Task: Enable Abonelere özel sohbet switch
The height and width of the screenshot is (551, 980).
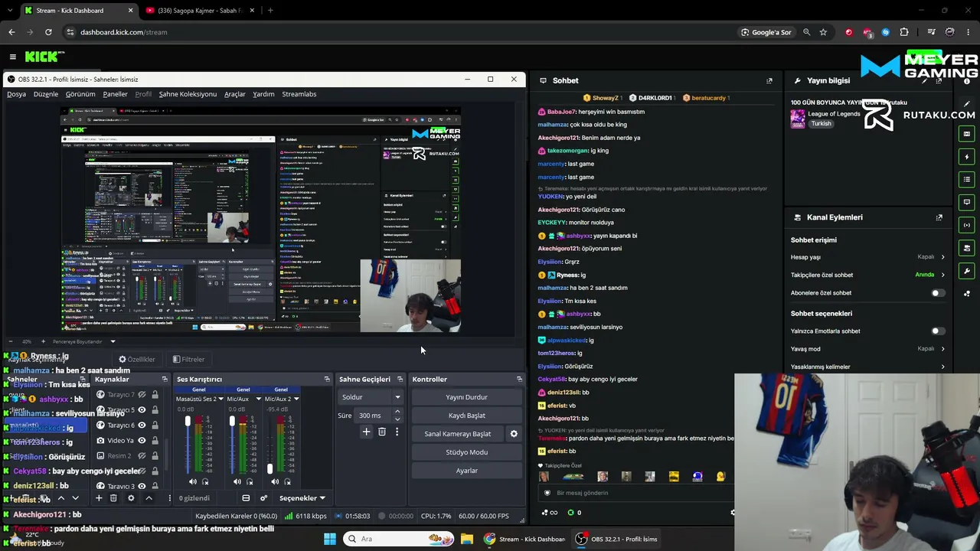Action: point(937,293)
